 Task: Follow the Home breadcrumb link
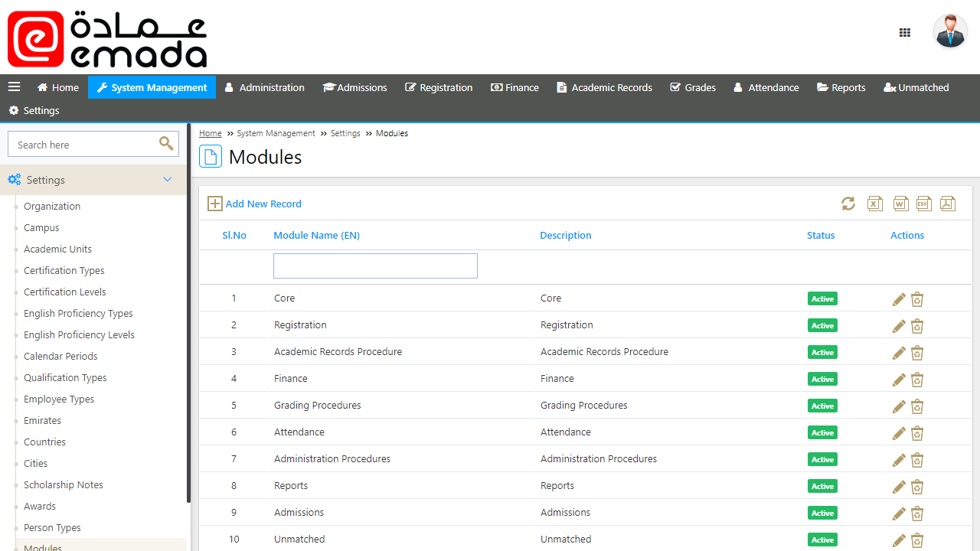210,133
